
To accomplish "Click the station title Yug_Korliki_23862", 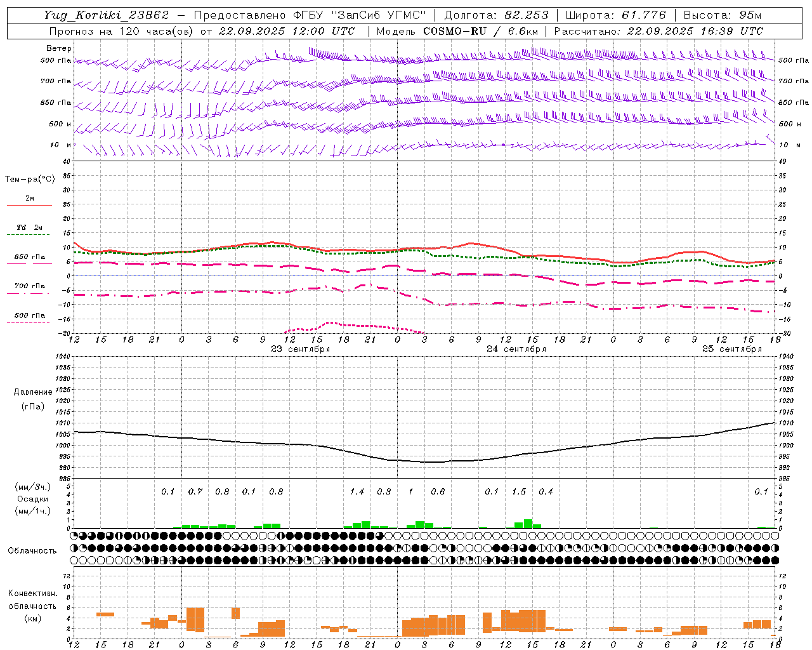I will (x=106, y=15).
